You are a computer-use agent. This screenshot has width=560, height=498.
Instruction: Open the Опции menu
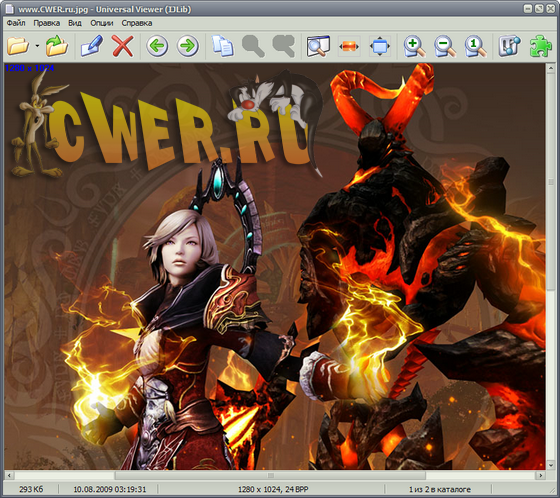point(102,23)
